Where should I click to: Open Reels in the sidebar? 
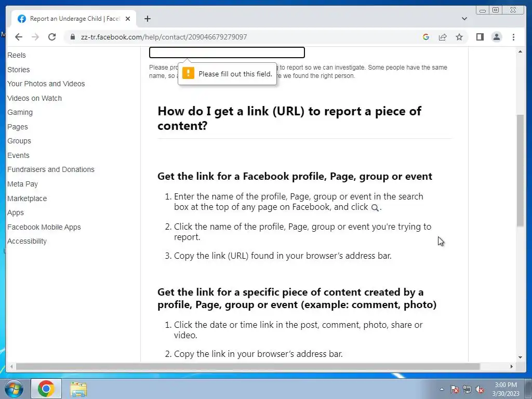tap(17, 55)
